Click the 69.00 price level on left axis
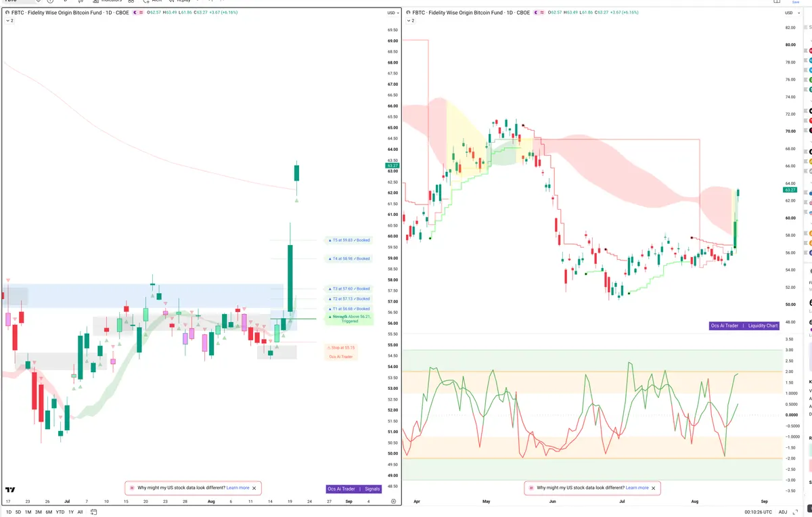This screenshot has width=812, height=517. click(x=392, y=41)
